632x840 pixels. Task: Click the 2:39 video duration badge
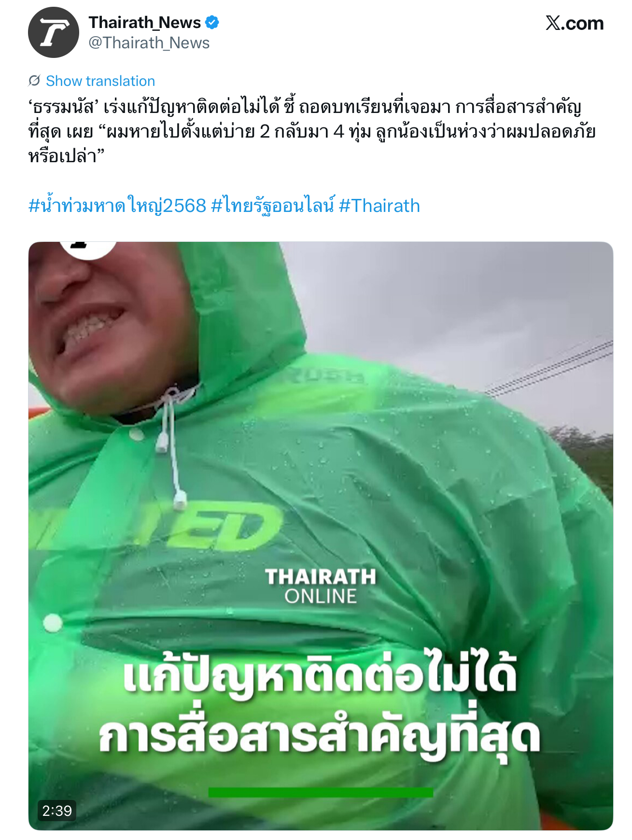click(57, 811)
